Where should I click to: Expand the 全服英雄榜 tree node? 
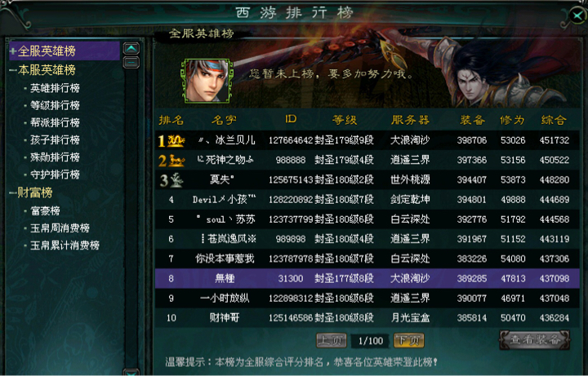click(13, 51)
